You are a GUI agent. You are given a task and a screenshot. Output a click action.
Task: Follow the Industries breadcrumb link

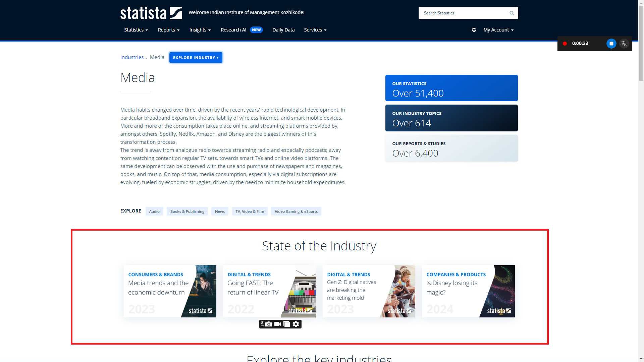coord(132,57)
